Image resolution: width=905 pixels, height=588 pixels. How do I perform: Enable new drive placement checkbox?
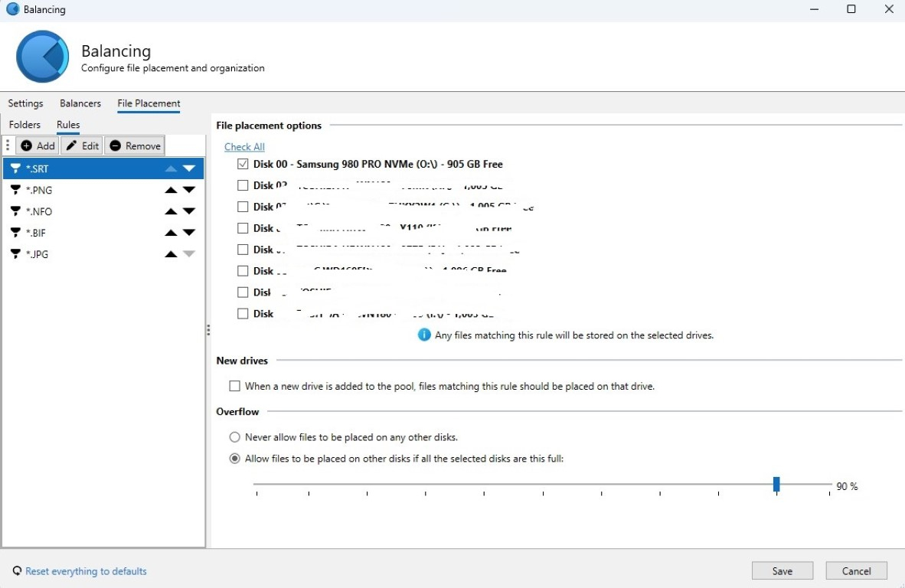(235, 387)
